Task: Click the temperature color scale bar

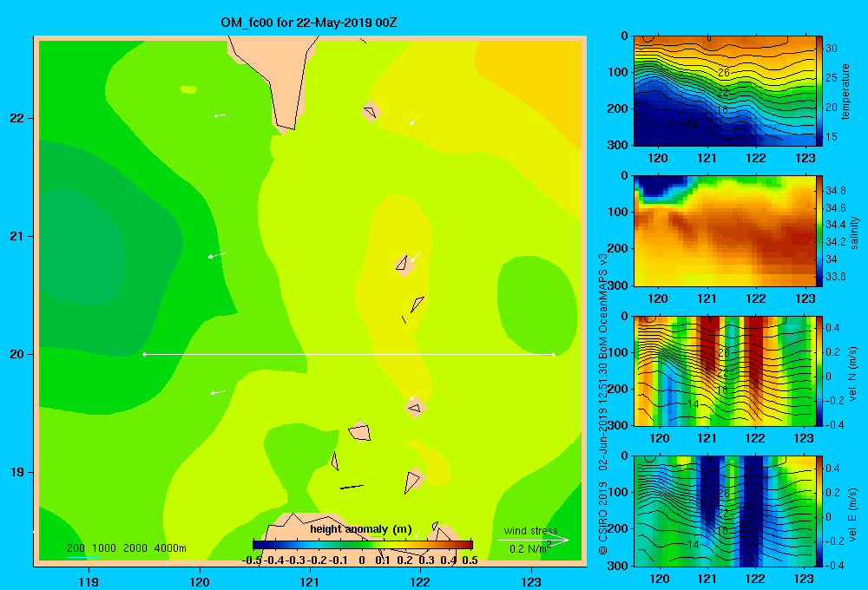Action: click(819, 91)
